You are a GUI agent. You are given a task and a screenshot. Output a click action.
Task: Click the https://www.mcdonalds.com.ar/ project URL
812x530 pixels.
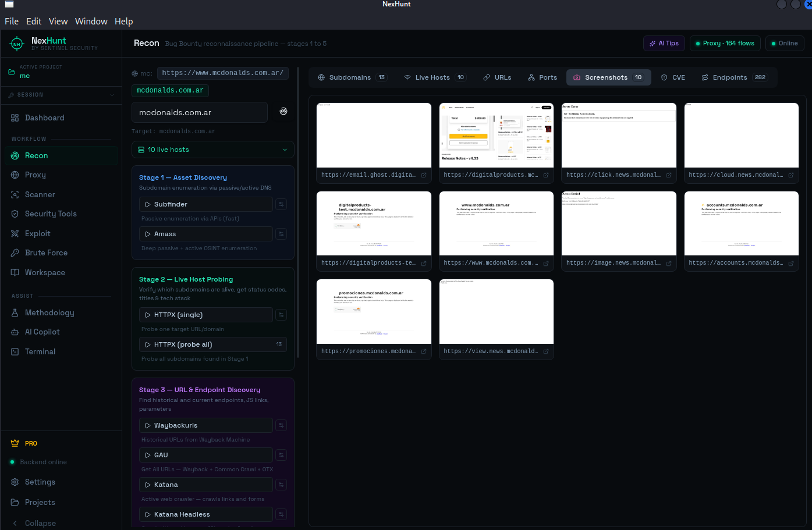click(223, 73)
